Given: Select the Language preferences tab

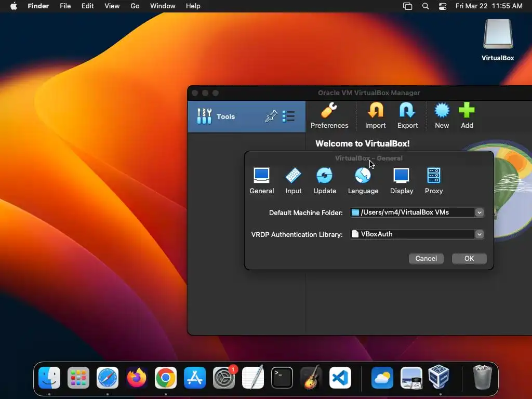Looking at the screenshot, I should tap(363, 181).
